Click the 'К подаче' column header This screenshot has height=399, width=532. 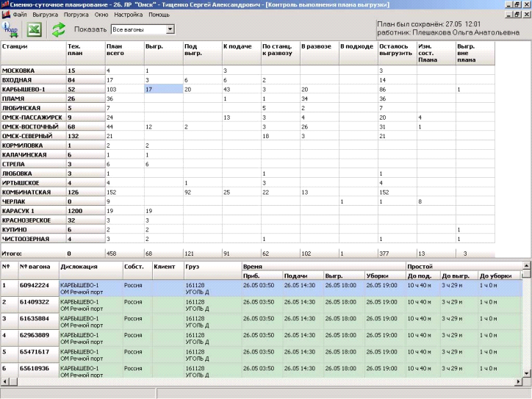242,53
